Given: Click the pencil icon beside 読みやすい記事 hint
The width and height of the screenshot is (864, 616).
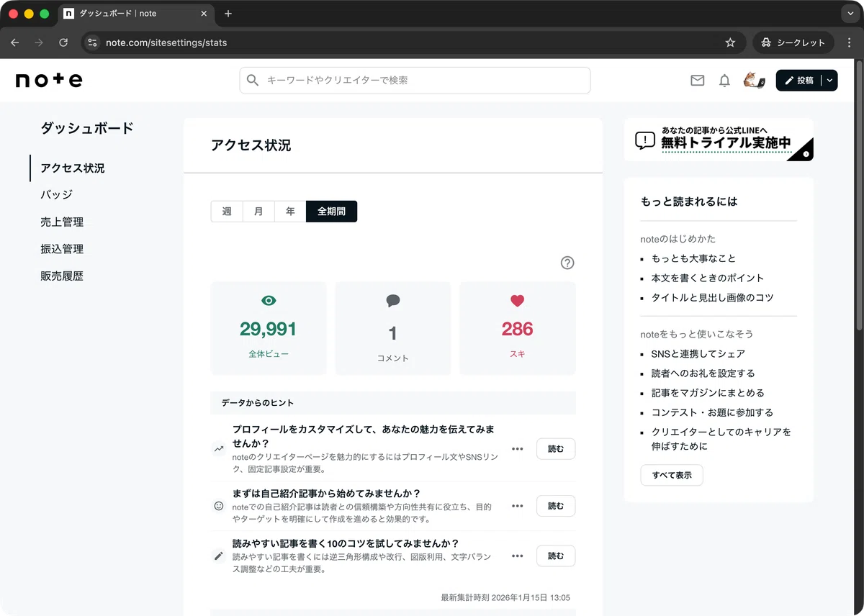Looking at the screenshot, I should point(219,556).
